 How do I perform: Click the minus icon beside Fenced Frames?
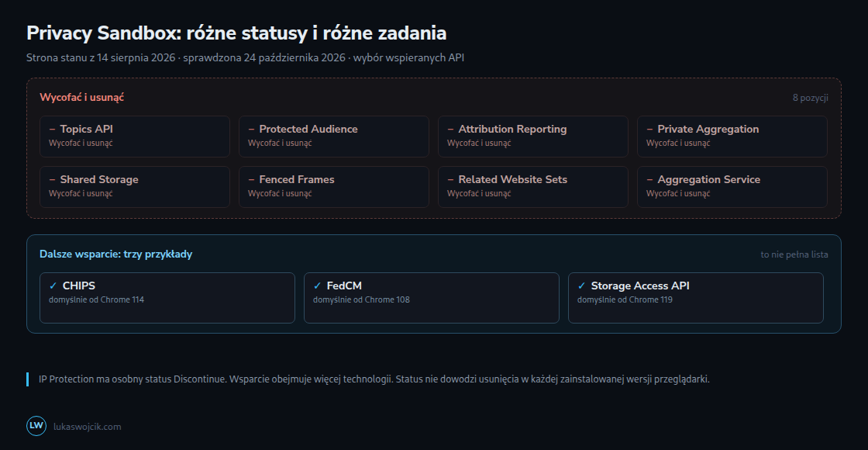coord(251,179)
